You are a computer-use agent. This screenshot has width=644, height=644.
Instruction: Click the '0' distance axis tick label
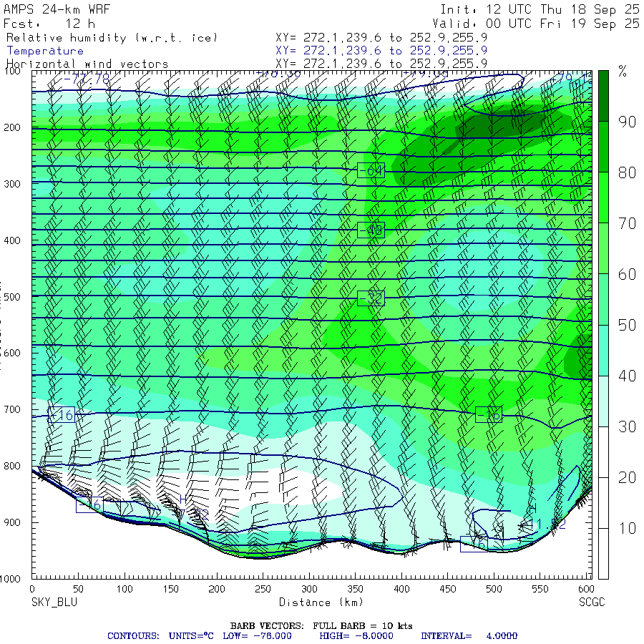point(32,589)
